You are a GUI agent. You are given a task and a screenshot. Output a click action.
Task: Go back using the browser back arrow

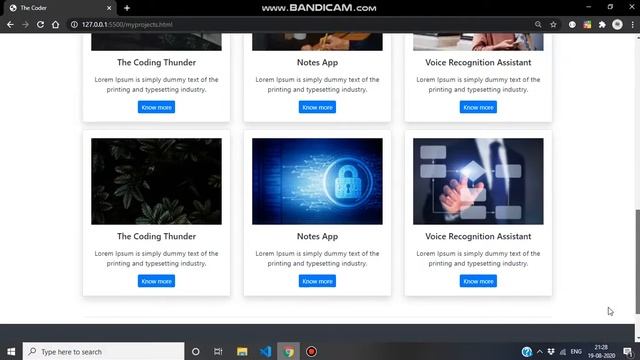[10, 24]
